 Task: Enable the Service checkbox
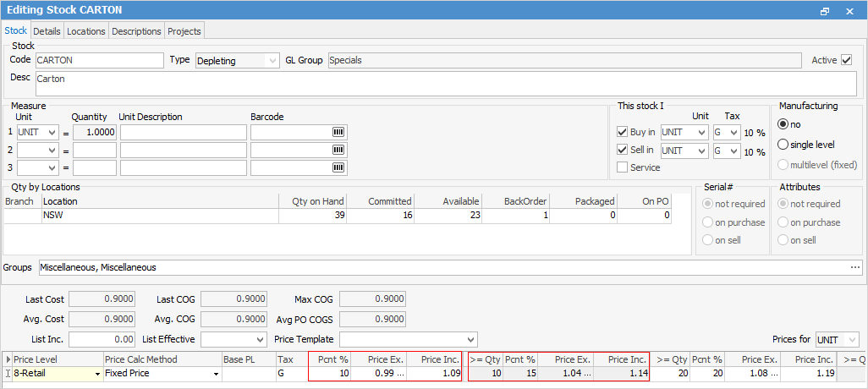(x=623, y=168)
